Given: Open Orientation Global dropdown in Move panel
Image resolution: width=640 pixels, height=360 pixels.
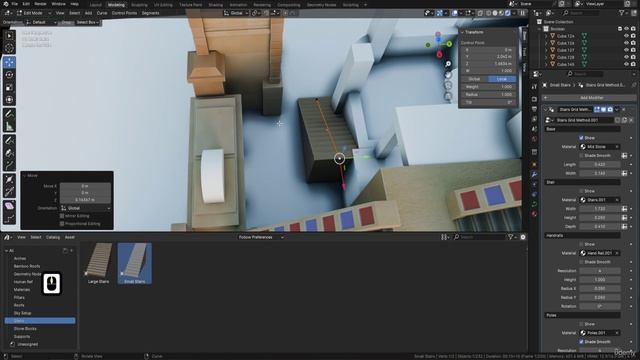Looking at the screenshot, I should pyautogui.click(x=86, y=208).
